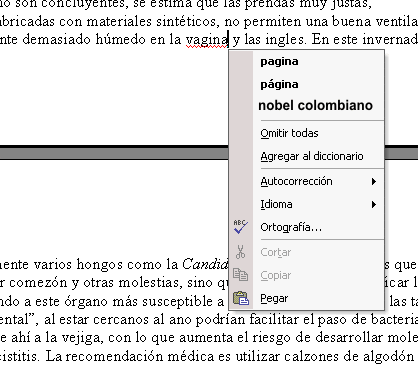The width and height of the screenshot is (418, 365).
Task: Click the word 'ingles' in the top paragraph
Action: pyautogui.click(x=285, y=40)
